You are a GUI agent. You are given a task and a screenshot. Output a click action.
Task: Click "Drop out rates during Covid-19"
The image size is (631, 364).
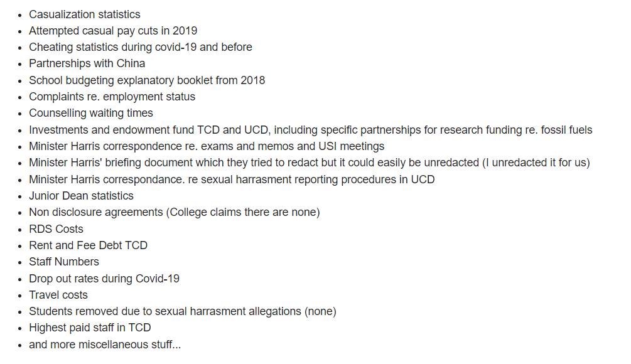click(x=104, y=278)
